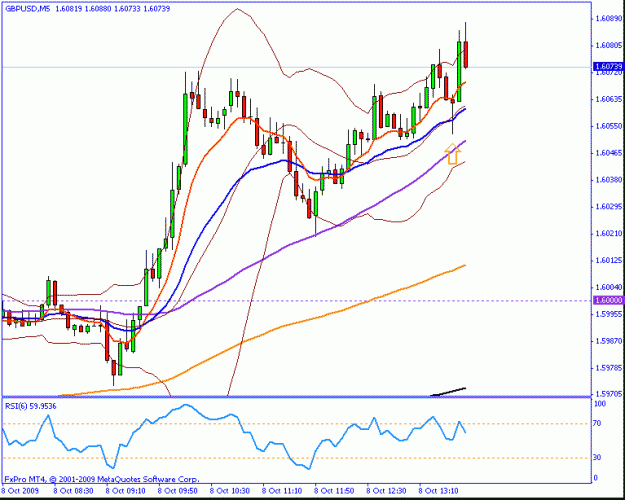
Task: Select the RSI(6) 59.9536 indicator label
Action: pos(31,406)
